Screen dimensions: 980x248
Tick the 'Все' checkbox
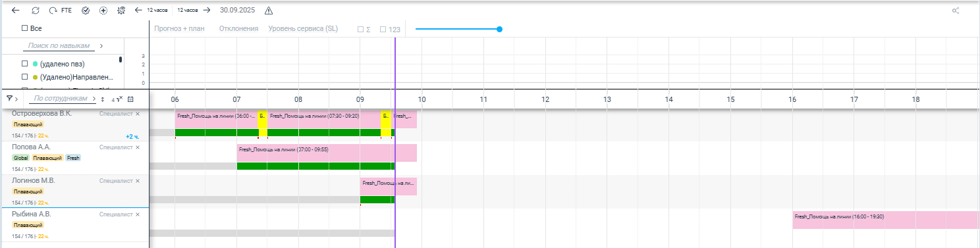[x=25, y=28]
